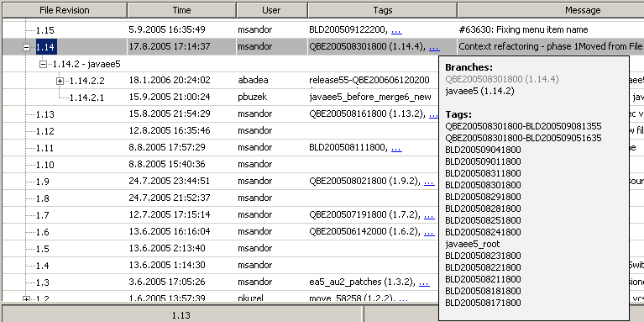The width and height of the screenshot is (644, 322).
Task: Click tag release55-QBE200606120200
Action: pyautogui.click(x=369, y=80)
